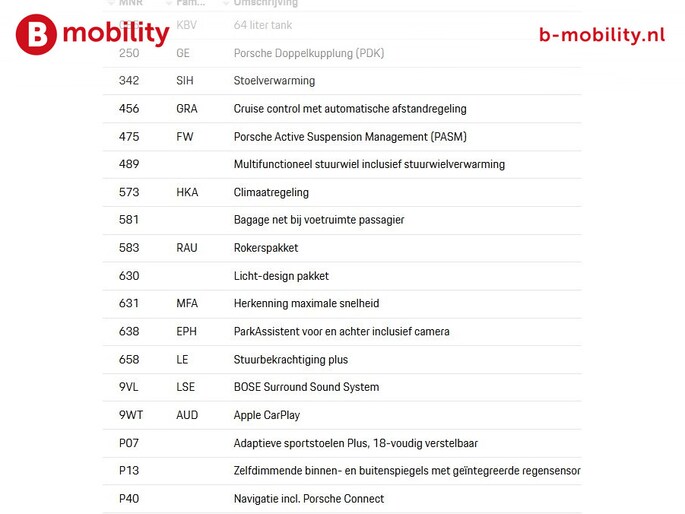
Task: Click the Climaatregeling entry
Action: click(271, 193)
